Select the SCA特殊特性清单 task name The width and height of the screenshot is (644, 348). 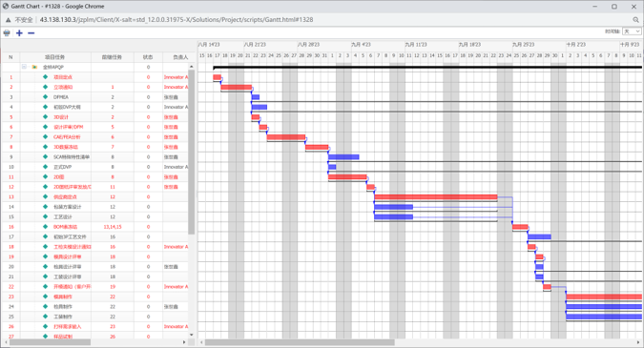[72, 156]
